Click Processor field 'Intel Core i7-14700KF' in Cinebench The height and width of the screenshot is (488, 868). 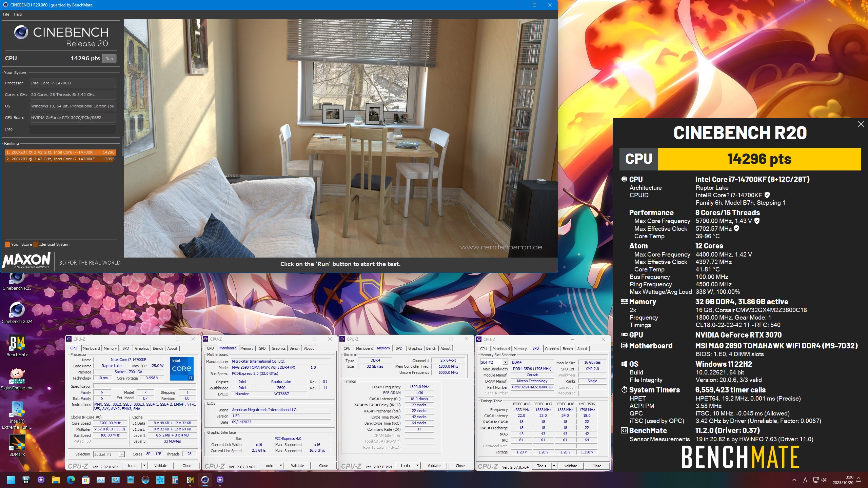click(x=73, y=83)
